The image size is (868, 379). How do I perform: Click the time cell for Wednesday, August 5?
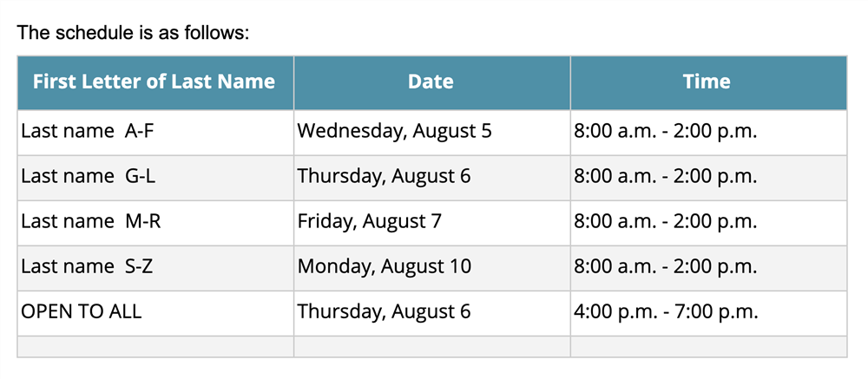click(708, 133)
